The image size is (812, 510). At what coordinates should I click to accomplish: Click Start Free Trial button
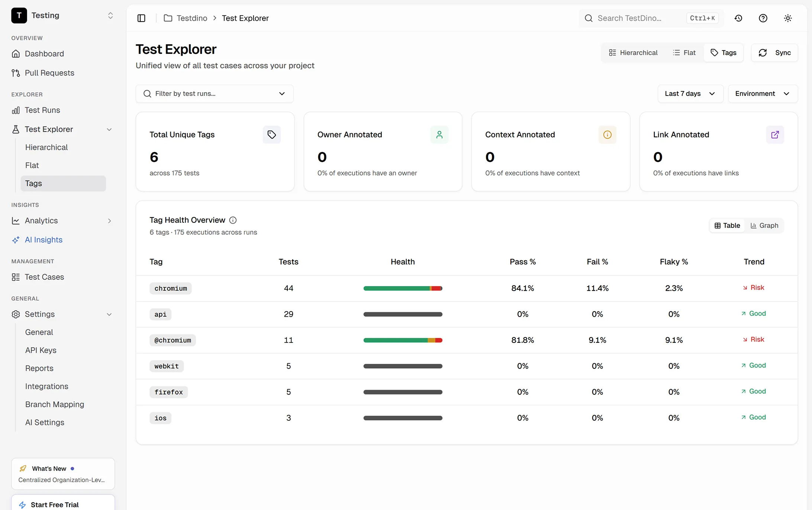pos(63,503)
